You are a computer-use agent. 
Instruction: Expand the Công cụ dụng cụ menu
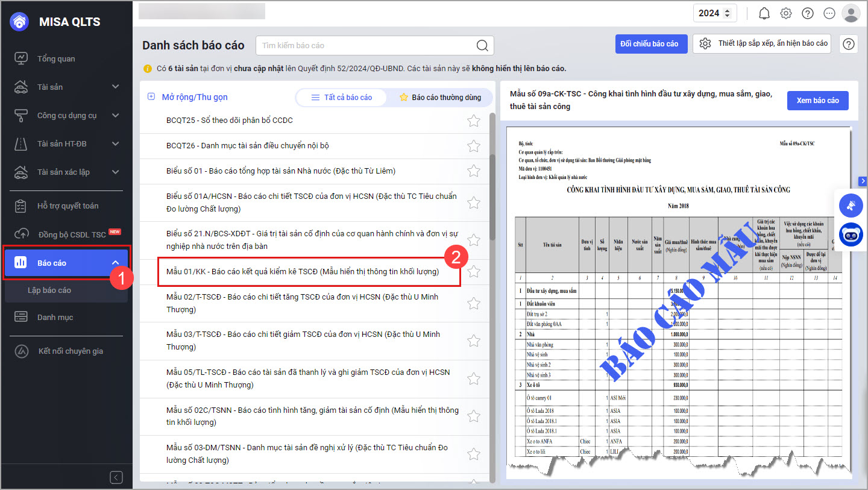66,115
